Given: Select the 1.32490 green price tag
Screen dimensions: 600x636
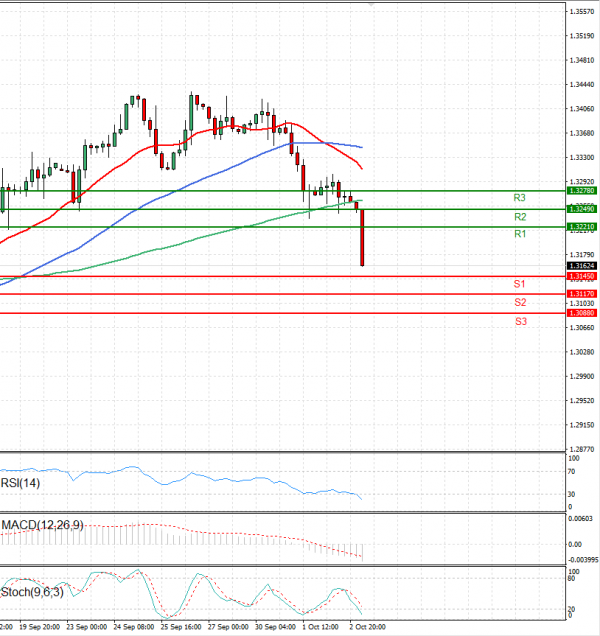Looking at the screenshot, I should (x=582, y=209).
